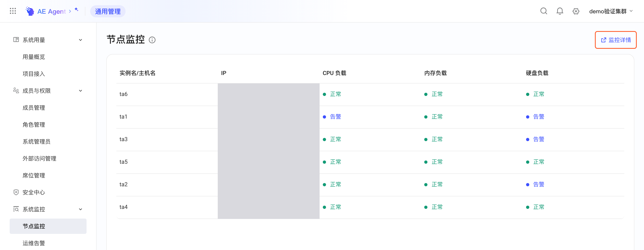644x250 pixels.
Task: Click the 硬盘负载 column header
Action: pyautogui.click(x=537, y=73)
